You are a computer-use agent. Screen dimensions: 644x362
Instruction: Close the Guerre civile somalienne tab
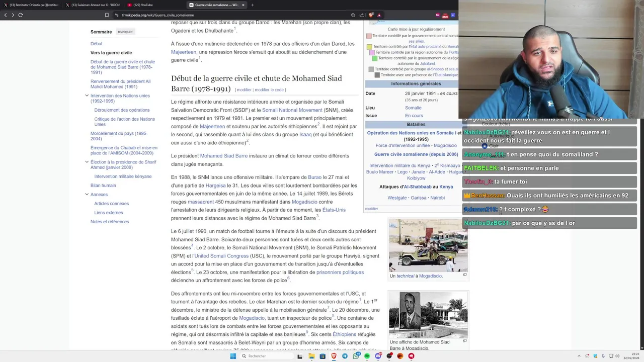(243, 5)
